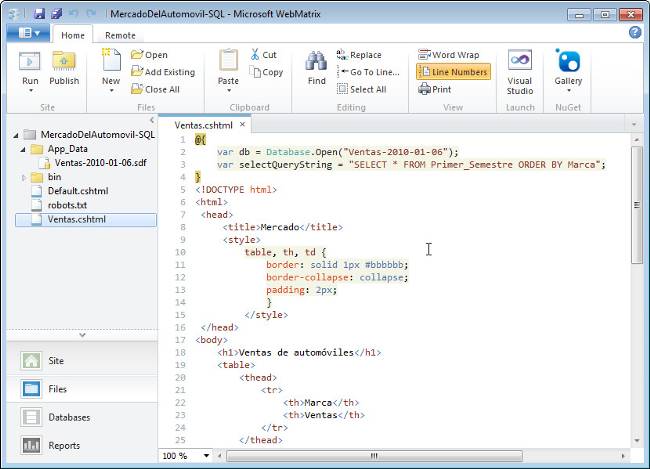Click the Replace tool
Screen dimensions: 650x469
[x=359, y=55]
